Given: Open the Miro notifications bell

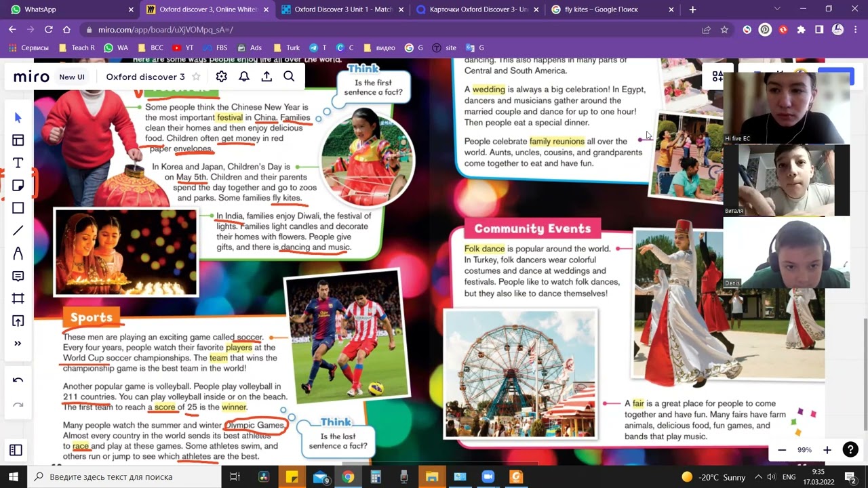Looking at the screenshot, I should tap(244, 77).
